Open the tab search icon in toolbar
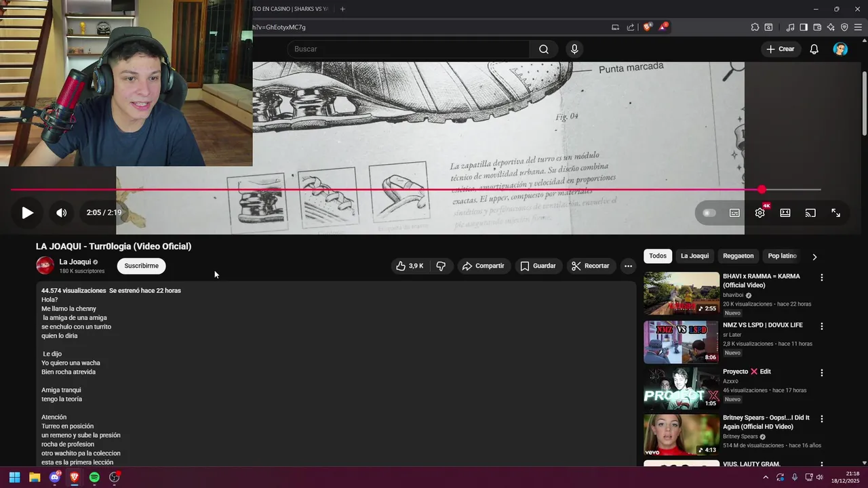The height and width of the screenshot is (488, 868). point(768,27)
